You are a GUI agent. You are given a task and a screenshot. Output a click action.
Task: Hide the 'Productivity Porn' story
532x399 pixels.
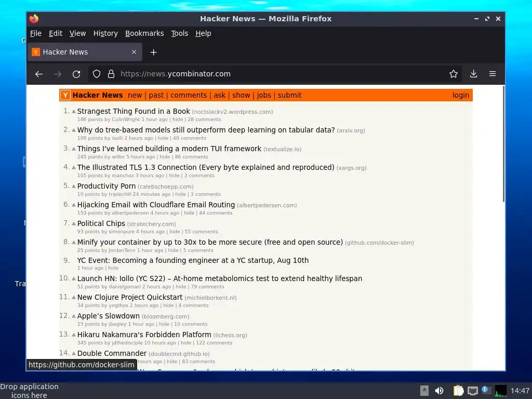coord(180,194)
